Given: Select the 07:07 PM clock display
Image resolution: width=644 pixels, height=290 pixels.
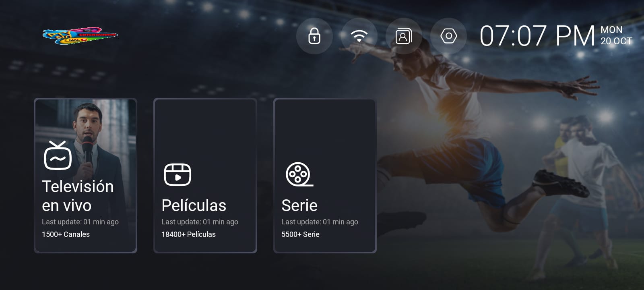Looking at the screenshot, I should 537,36.
